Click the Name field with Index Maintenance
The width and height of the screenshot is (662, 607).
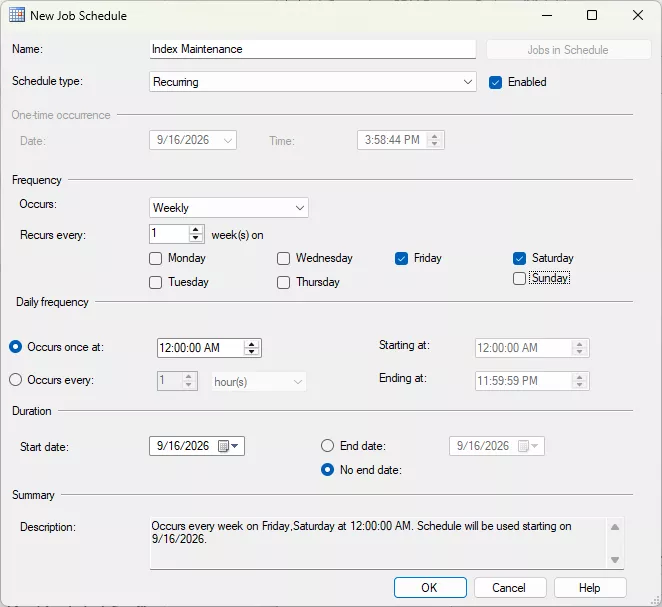313,49
